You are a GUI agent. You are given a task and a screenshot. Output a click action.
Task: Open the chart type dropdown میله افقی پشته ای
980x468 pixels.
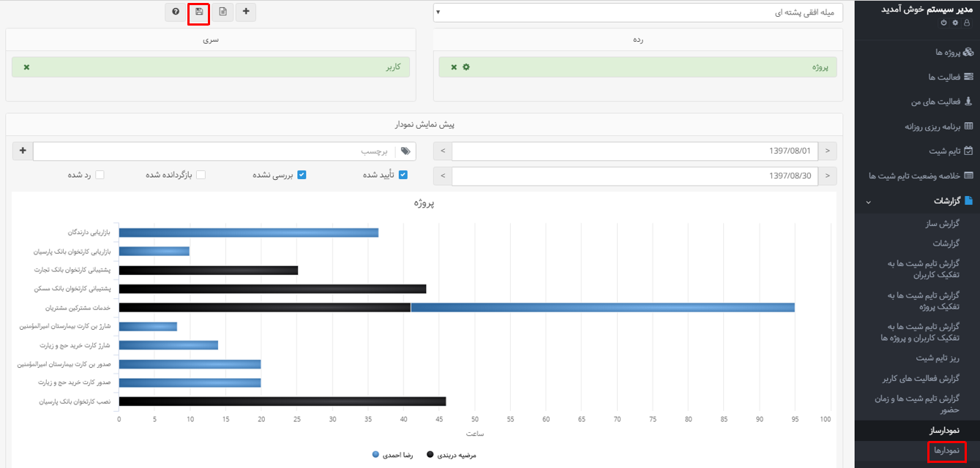click(x=637, y=12)
